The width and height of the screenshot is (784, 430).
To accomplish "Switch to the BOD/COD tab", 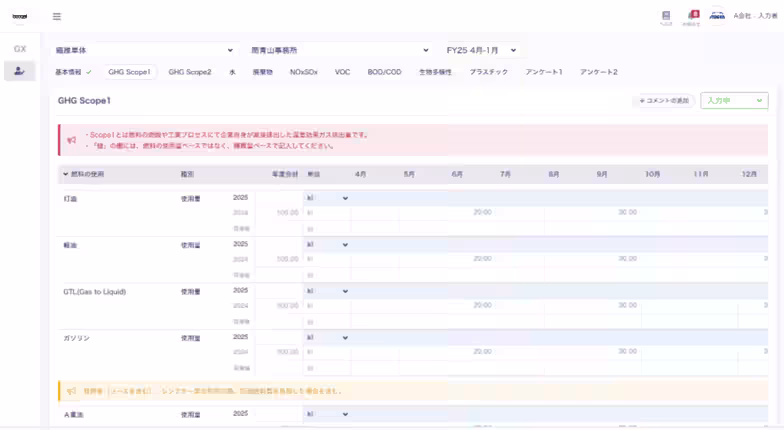I will pyautogui.click(x=384, y=72).
